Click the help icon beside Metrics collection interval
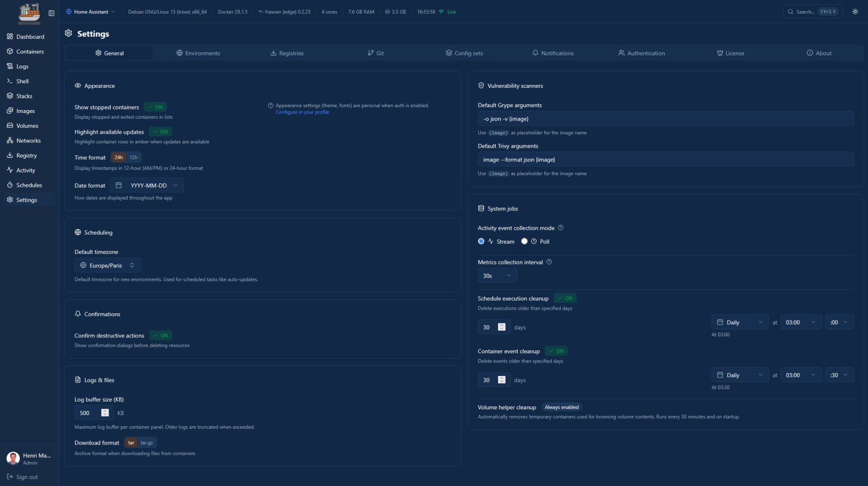 tap(549, 262)
